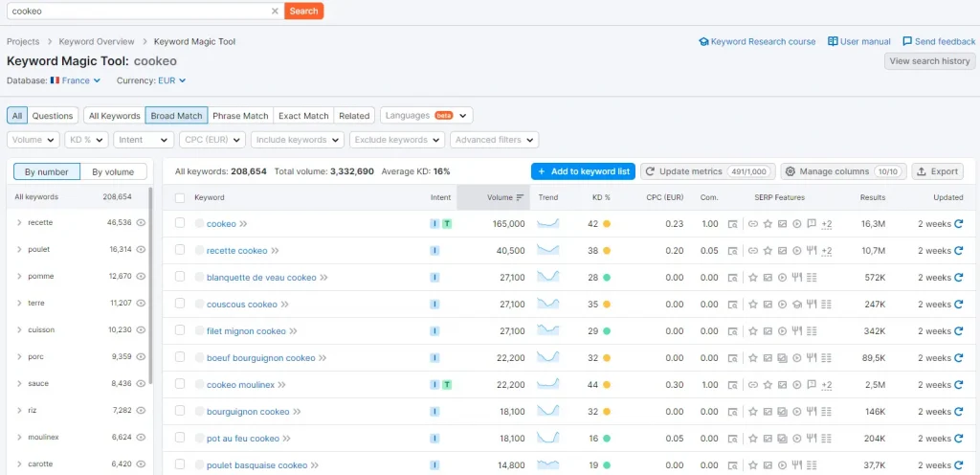Click Send feedback link
Viewport: 980px width, 475px height.
click(939, 42)
